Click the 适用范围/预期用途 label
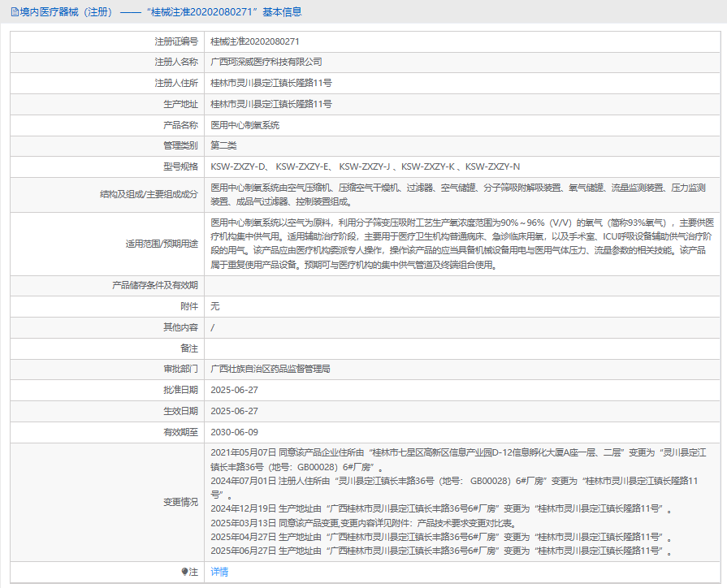Screen dimensions: 727x588 [x=162, y=244]
